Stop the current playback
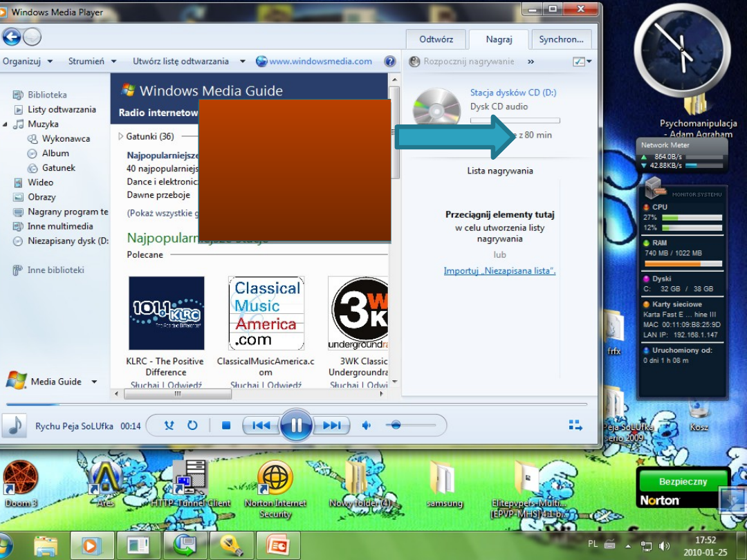This screenshot has height=560, width=747. [x=225, y=425]
